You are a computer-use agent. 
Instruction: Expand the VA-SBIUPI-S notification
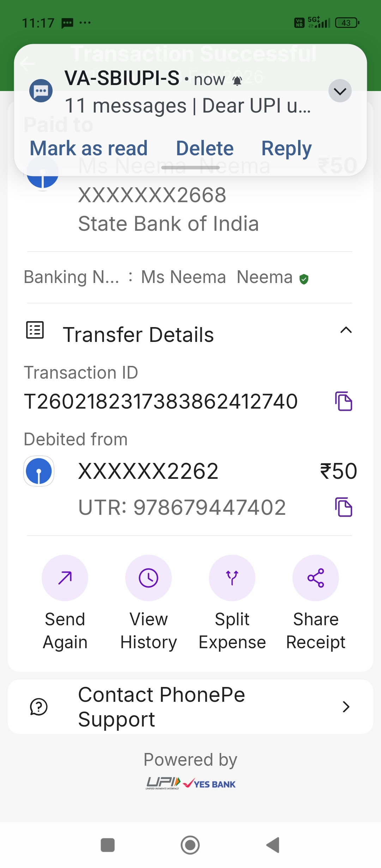point(340,91)
